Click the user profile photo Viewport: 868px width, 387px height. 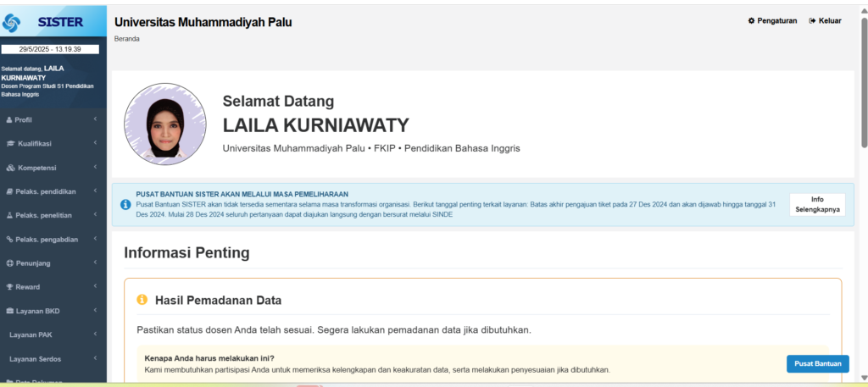tap(165, 125)
